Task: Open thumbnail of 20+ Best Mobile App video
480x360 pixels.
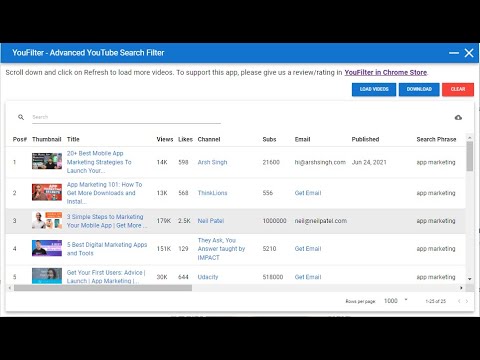Action: point(47,161)
